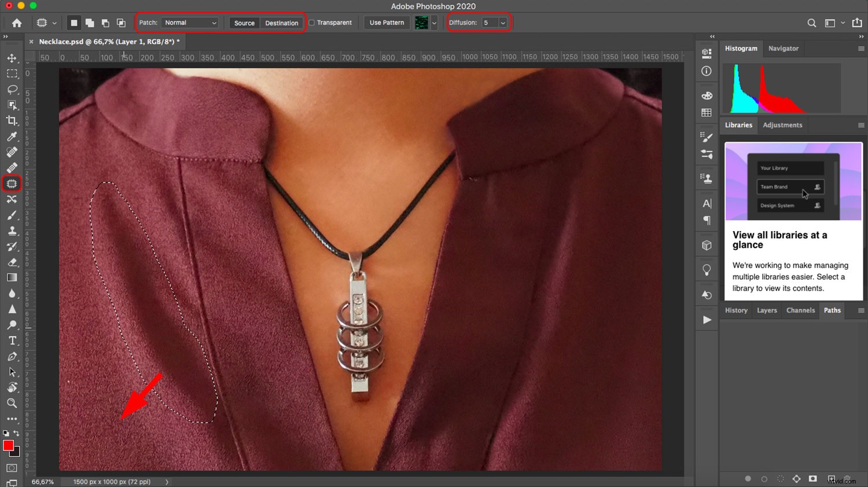868x487 pixels.
Task: Select the Move tool
Action: [x=13, y=58]
